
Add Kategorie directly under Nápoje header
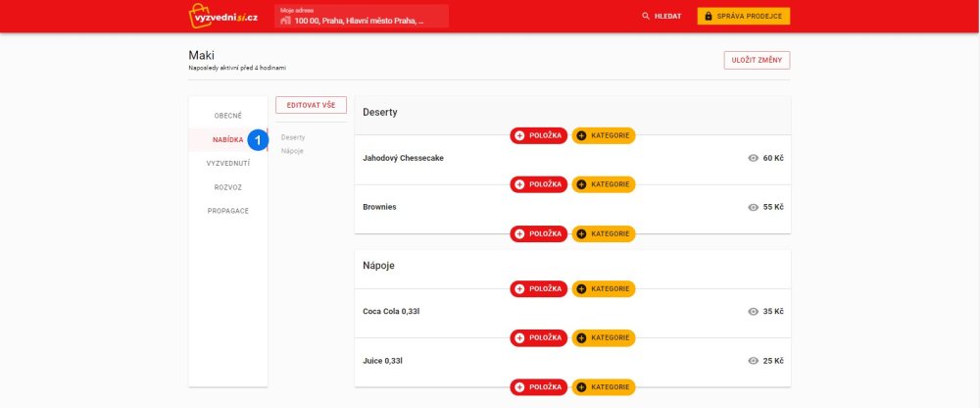coord(603,289)
